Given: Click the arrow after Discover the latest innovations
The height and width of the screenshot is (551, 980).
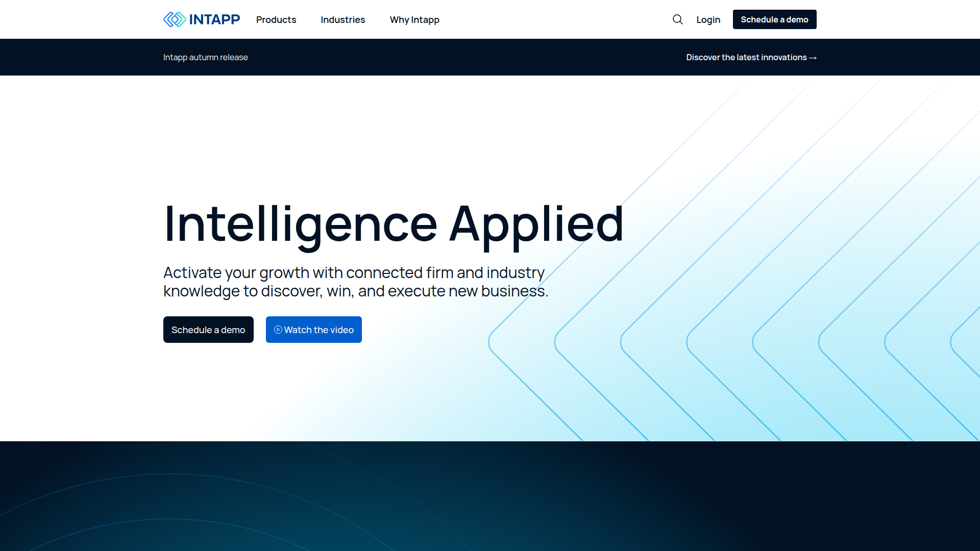Looking at the screenshot, I should click(813, 58).
